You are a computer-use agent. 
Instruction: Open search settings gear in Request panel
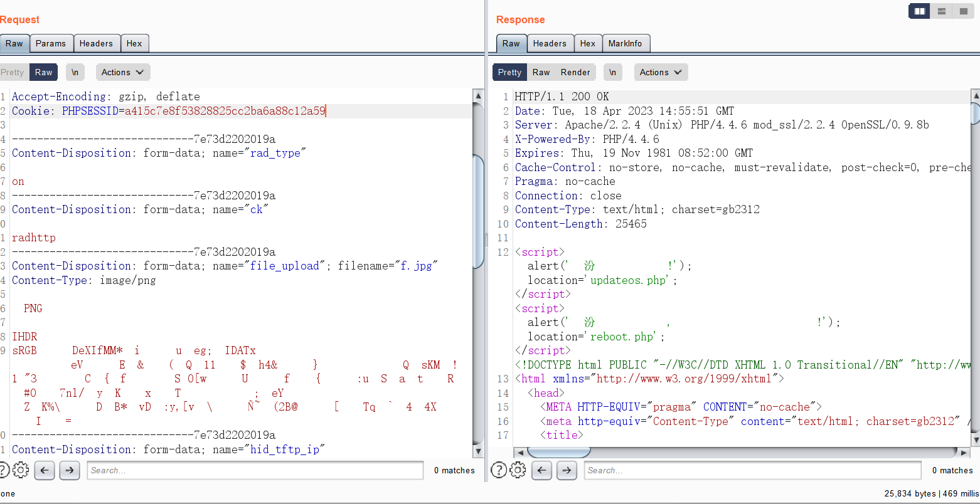point(21,470)
